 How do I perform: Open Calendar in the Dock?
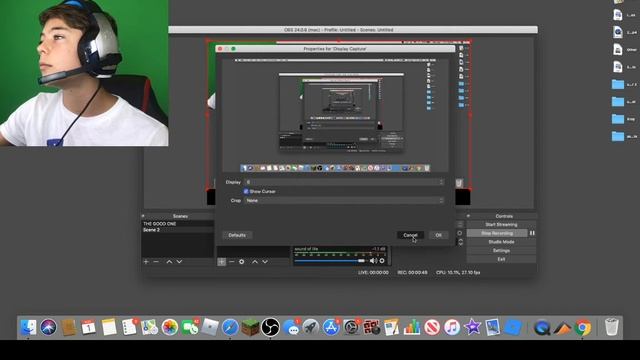coord(89,327)
